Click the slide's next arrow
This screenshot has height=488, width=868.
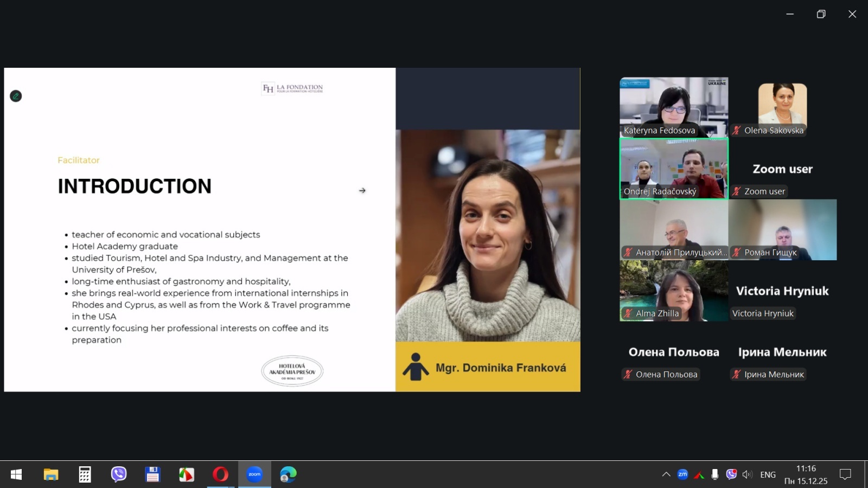coord(362,190)
